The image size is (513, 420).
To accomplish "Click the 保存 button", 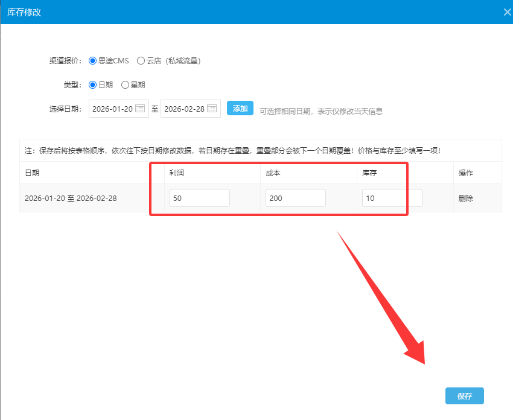I will click(x=464, y=396).
